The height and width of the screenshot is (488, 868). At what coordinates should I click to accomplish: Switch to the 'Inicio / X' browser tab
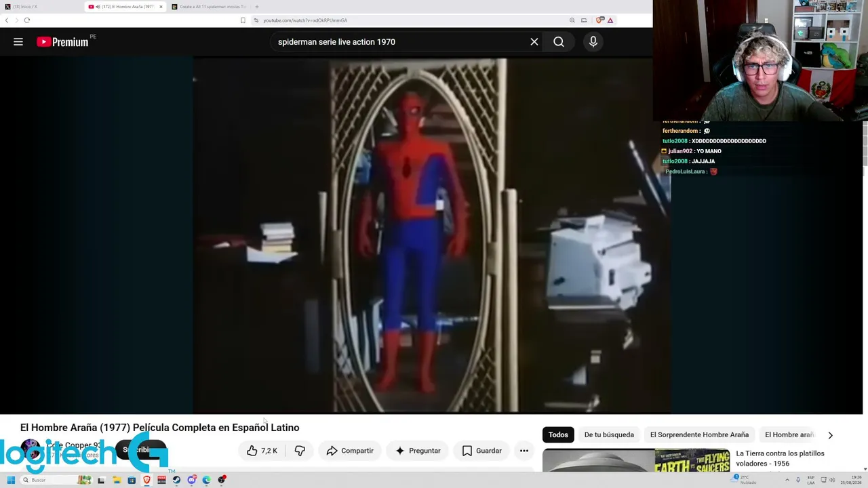[41, 7]
